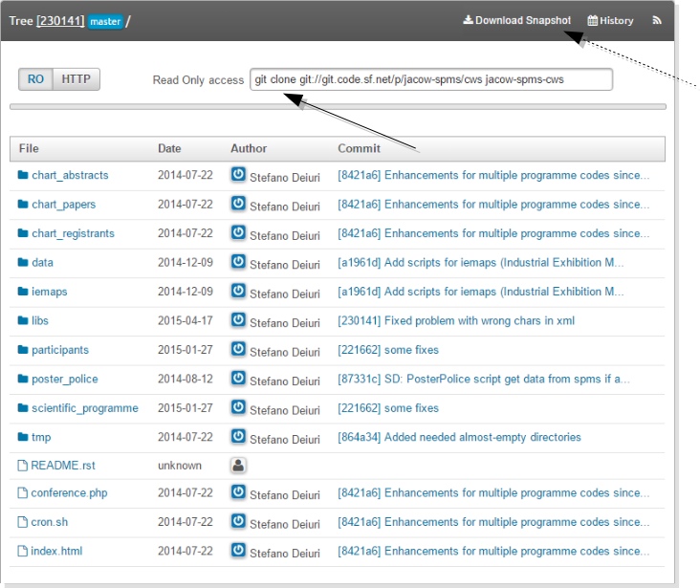Click the participants folder icon
This screenshot has width=700, height=588.
click(23, 350)
